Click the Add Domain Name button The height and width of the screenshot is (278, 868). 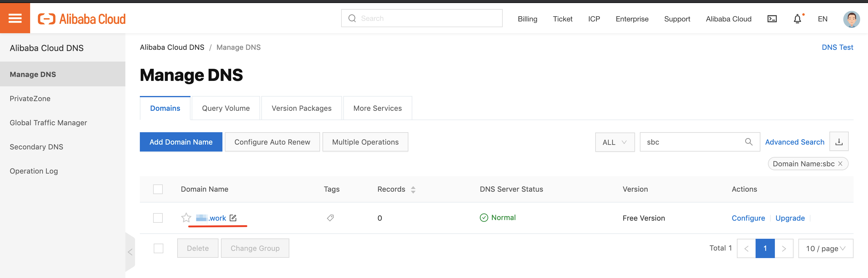(x=181, y=142)
